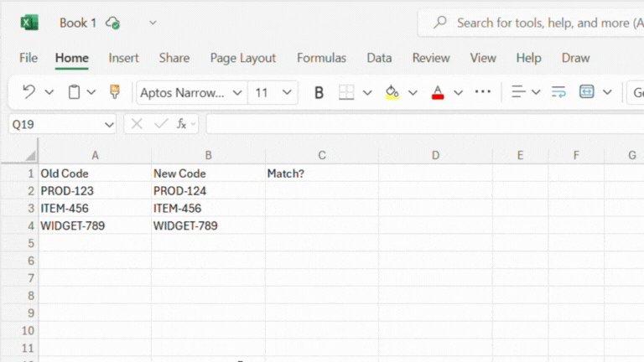Expand the alignment options dropdown

pos(536,92)
